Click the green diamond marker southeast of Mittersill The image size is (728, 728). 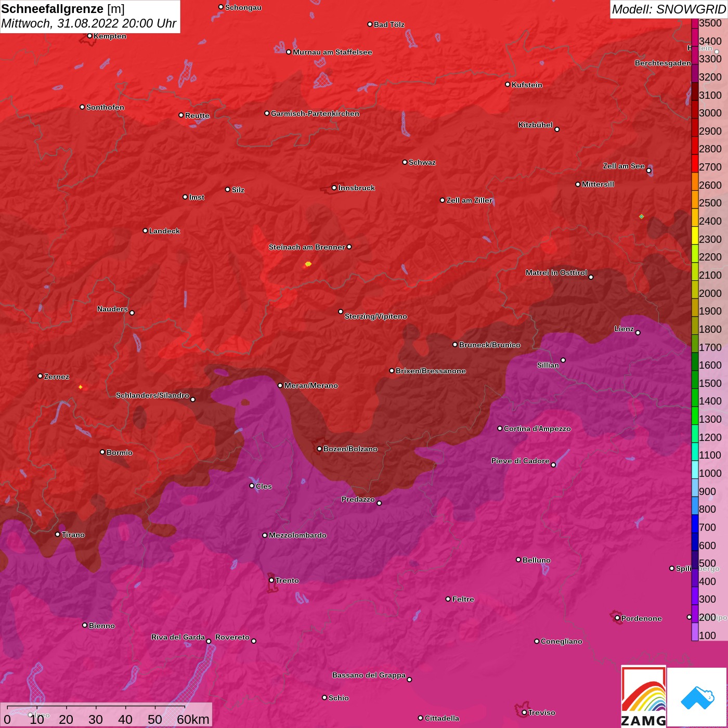[x=641, y=216]
